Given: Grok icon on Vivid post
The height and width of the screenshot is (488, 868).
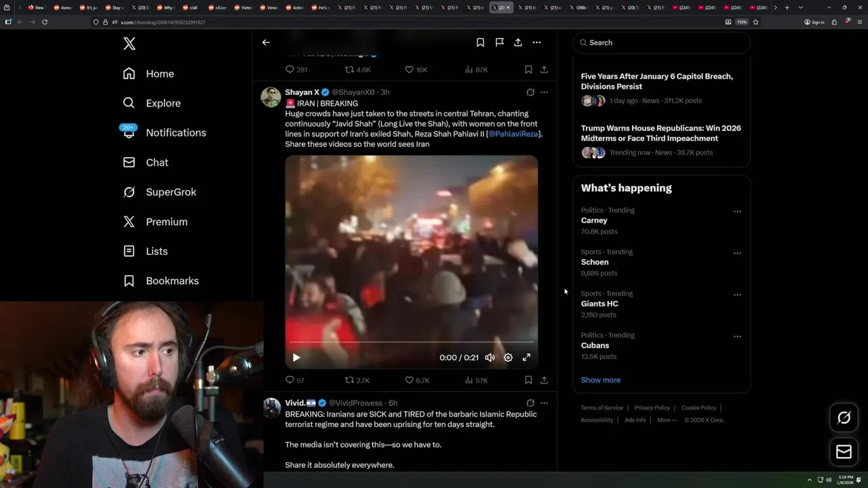Looking at the screenshot, I should [x=530, y=403].
